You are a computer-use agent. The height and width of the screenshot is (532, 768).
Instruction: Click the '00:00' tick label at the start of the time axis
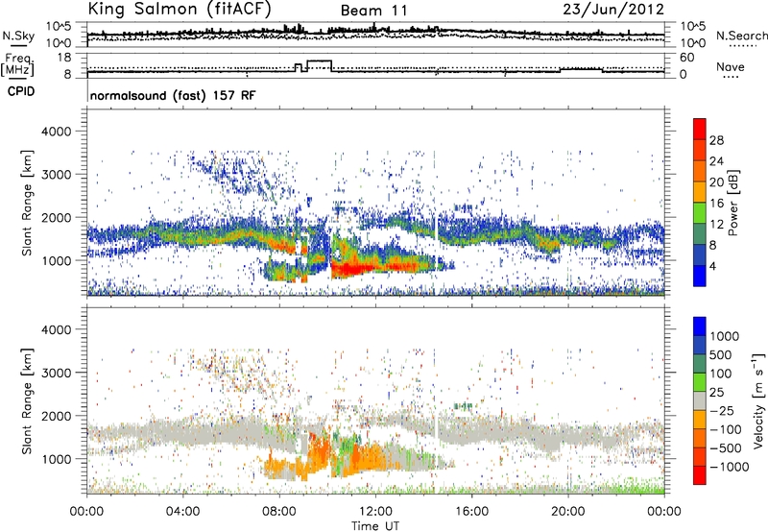point(86,512)
